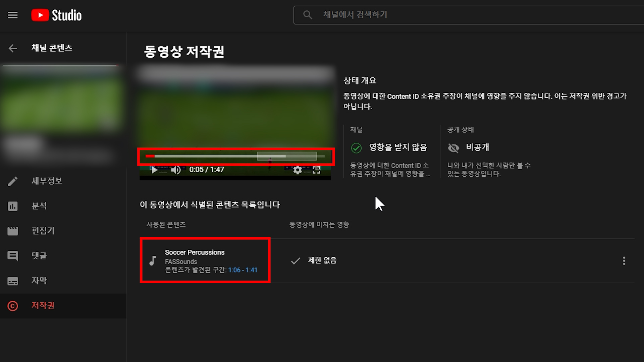
Task: Open the hamburger navigation menu
Action: click(x=13, y=15)
